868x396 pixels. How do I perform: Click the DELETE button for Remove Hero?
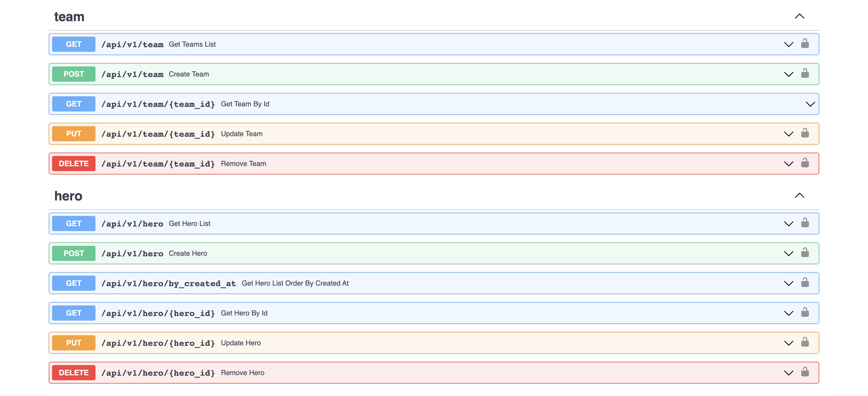pos(74,372)
